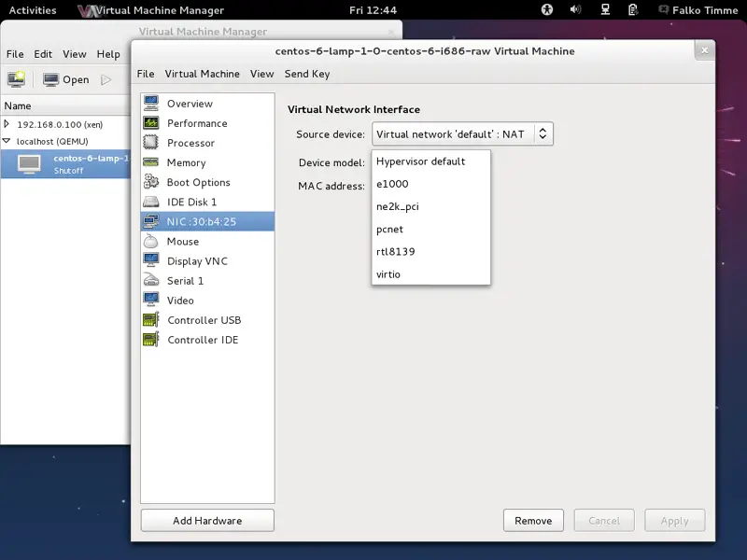
Task: Expand the 192.168.0.100 (xen) connection
Action: point(7,124)
